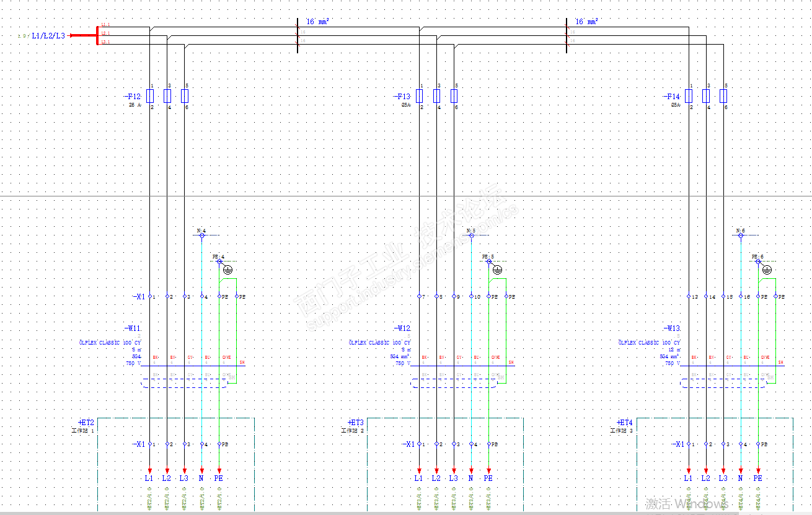Click terminal 13 on strip -X1
Viewport: 812px width, 515px height.
click(689, 296)
